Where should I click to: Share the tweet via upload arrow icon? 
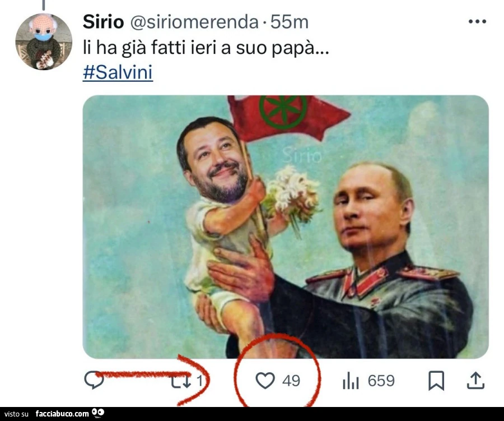pyautogui.click(x=475, y=381)
